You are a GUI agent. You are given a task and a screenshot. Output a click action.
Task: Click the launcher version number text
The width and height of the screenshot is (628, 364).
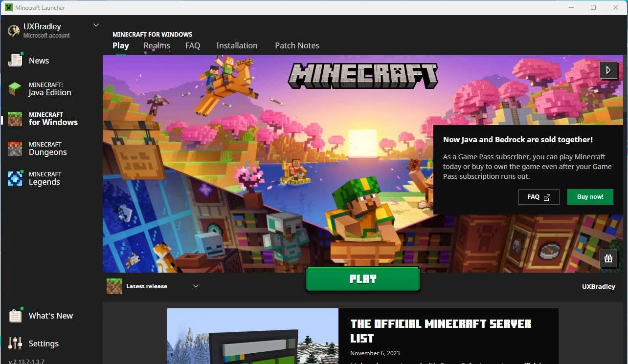click(26, 361)
